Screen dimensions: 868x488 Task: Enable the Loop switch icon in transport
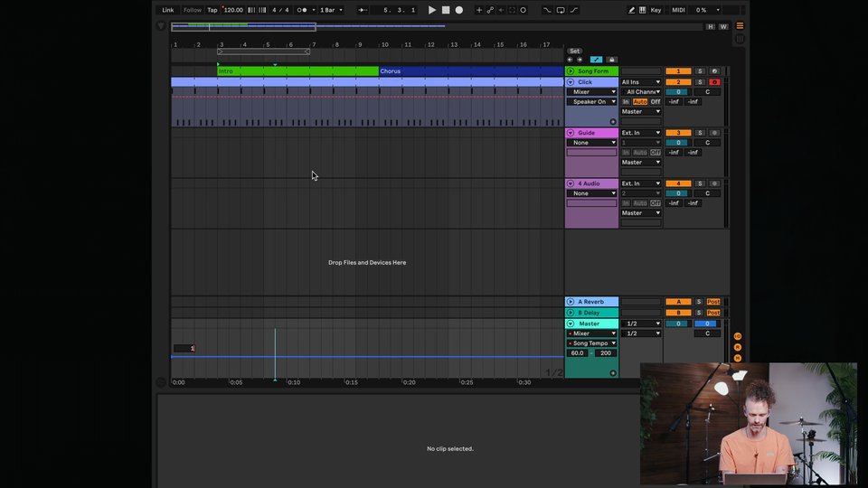pos(561,10)
